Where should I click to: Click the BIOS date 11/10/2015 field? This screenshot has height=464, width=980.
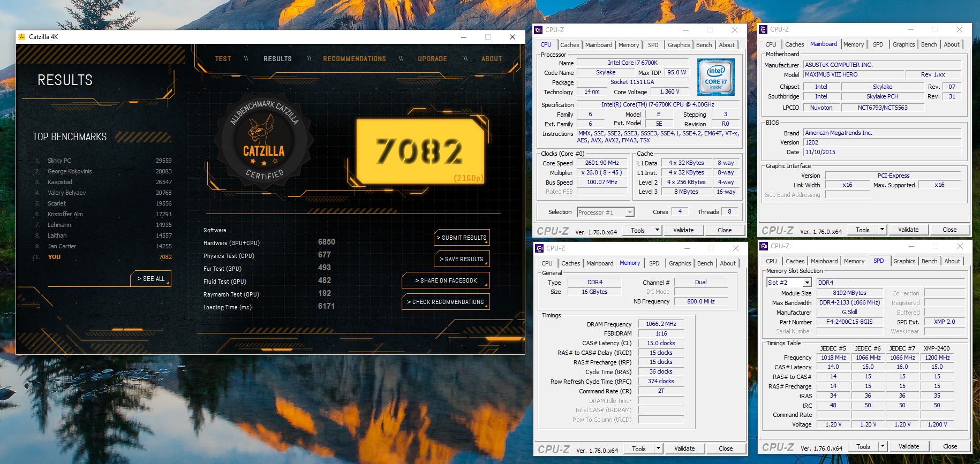pyautogui.click(x=882, y=152)
